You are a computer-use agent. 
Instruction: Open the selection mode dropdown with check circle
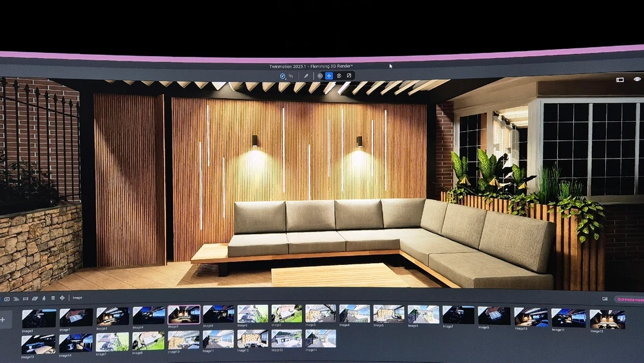(283, 76)
